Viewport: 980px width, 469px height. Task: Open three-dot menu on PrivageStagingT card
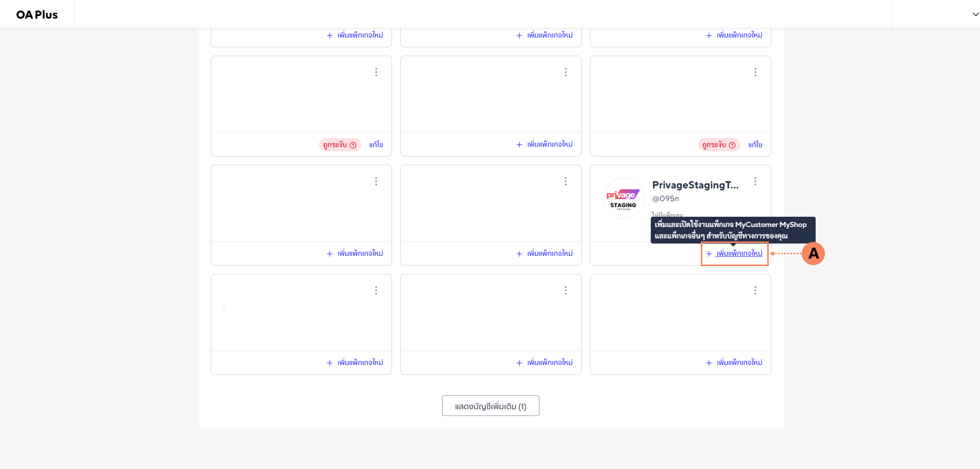755,181
